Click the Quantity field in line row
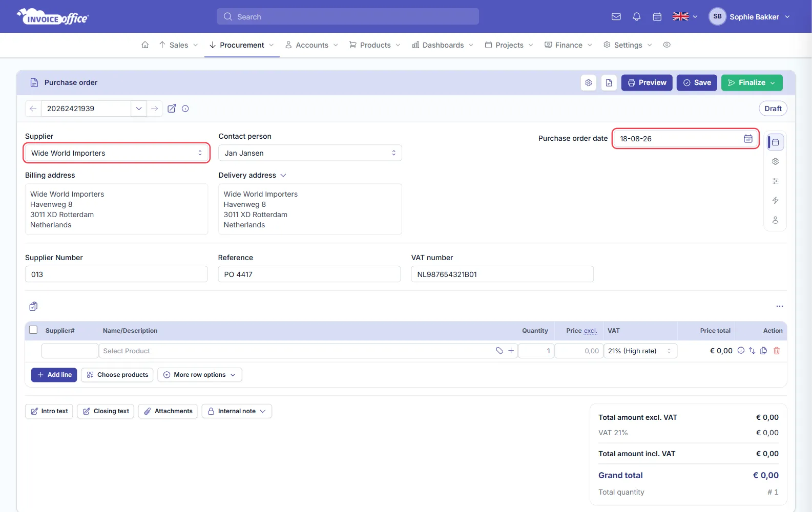The width and height of the screenshot is (812, 512). point(536,351)
